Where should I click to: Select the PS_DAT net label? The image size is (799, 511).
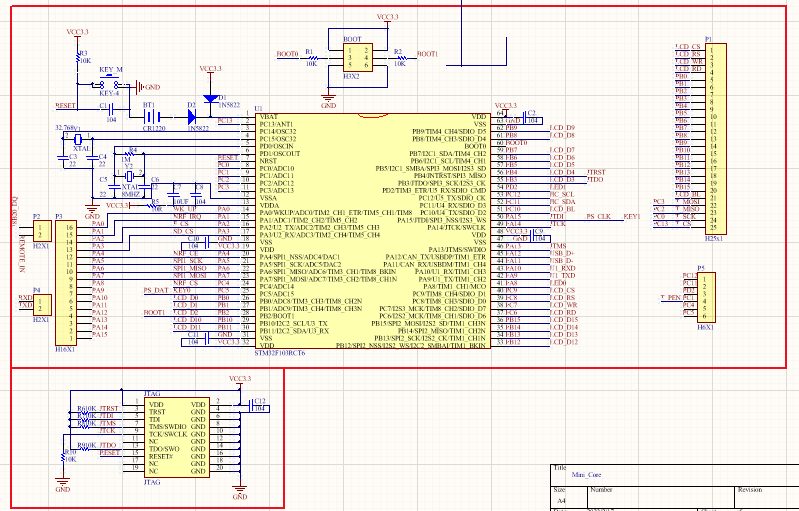(155, 290)
